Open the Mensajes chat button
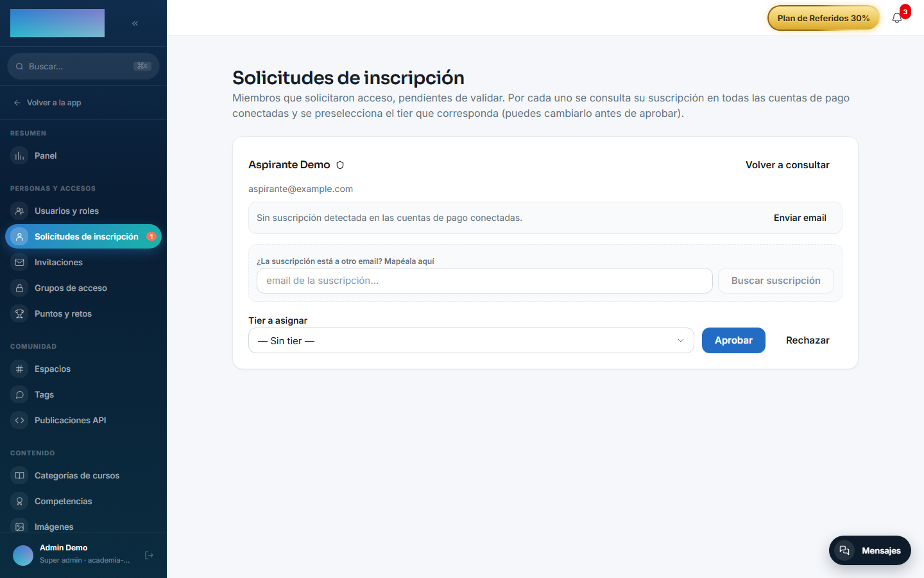924x578 pixels. click(x=870, y=550)
